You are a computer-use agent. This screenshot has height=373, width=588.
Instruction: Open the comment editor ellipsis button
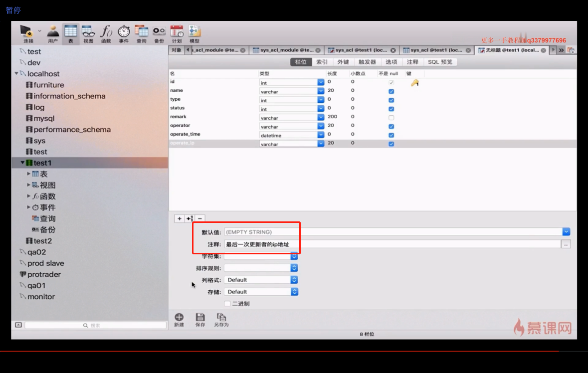click(566, 244)
